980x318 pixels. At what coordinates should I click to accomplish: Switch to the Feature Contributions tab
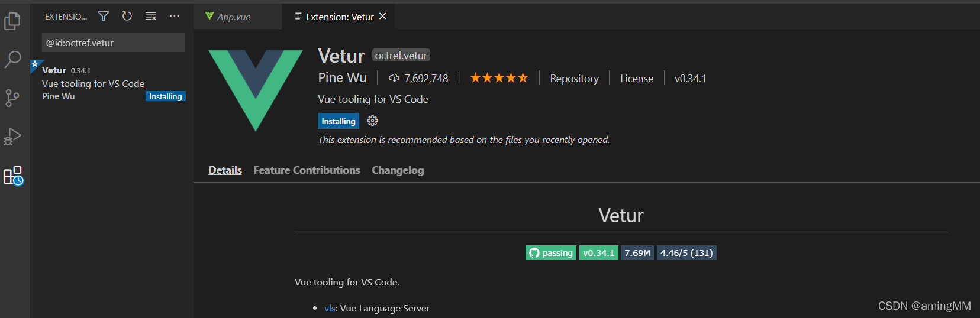[x=307, y=170]
